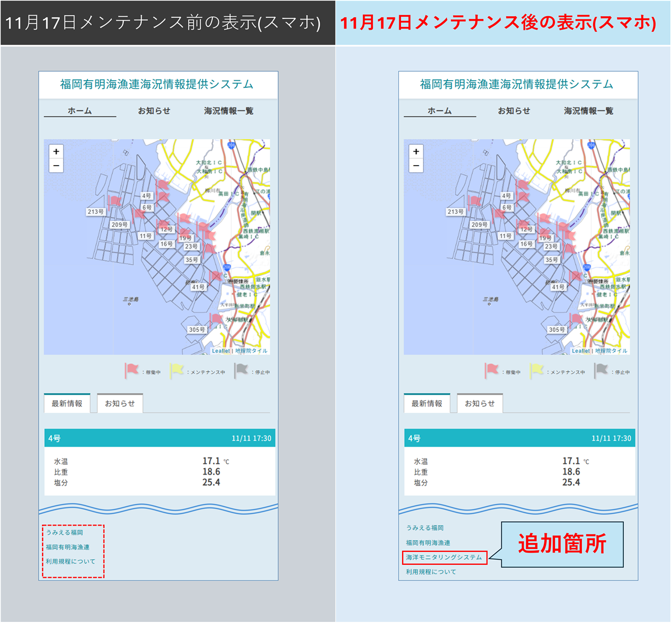Zoom in on the right map

point(416,152)
